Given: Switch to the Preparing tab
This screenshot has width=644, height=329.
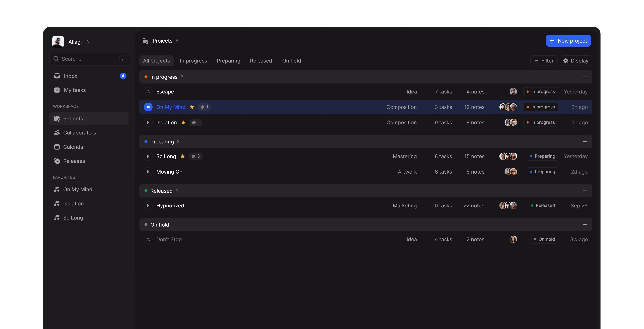Looking at the screenshot, I should point(228,61).
